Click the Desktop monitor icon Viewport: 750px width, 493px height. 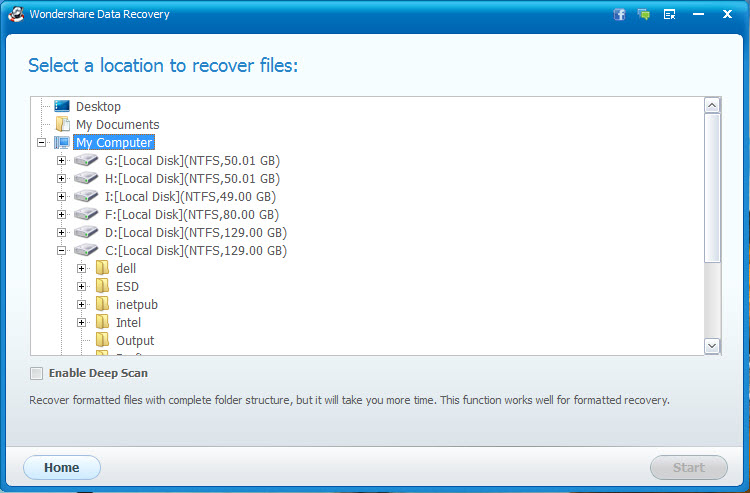(62, 106)
